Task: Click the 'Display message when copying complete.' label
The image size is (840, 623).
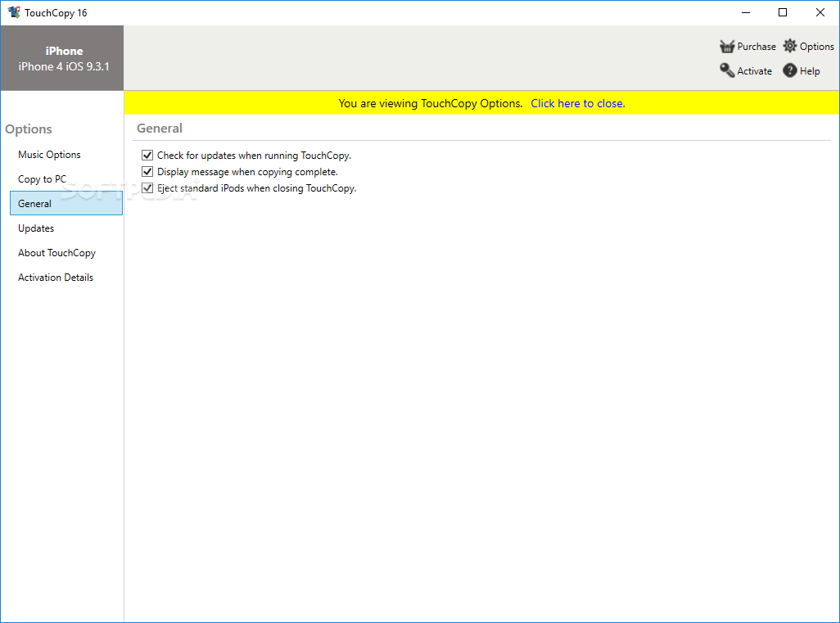Action: click(247, 172)
